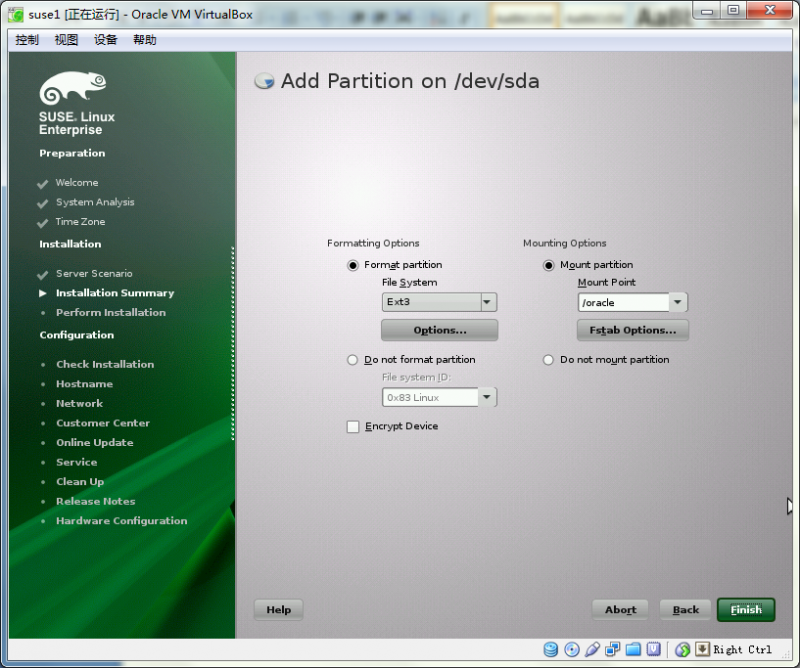Select the USB devices status icon

click(x=593, y=649)
